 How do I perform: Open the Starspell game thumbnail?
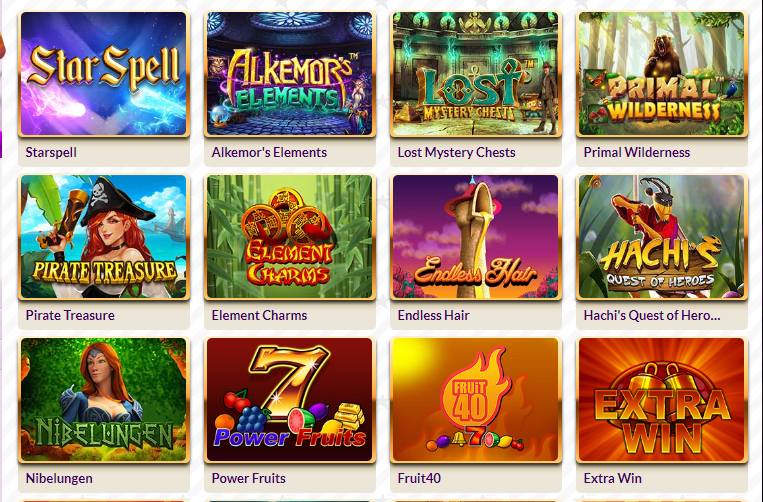104,74
